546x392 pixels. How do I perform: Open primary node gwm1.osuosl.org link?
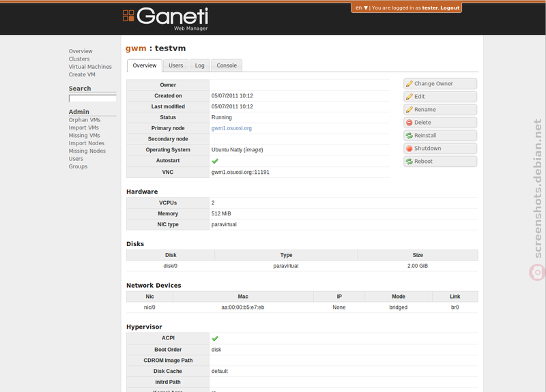coord(231,128)
